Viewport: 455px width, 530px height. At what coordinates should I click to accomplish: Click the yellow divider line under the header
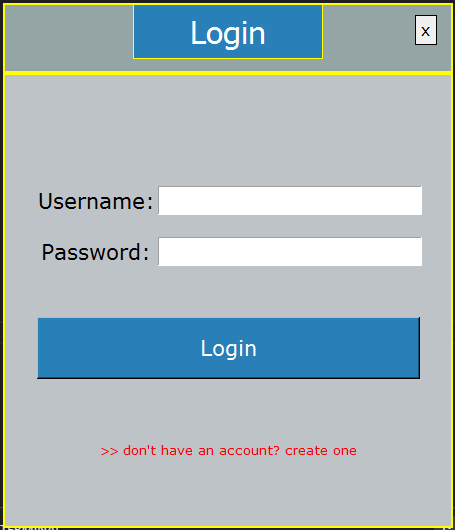point(228,73)
